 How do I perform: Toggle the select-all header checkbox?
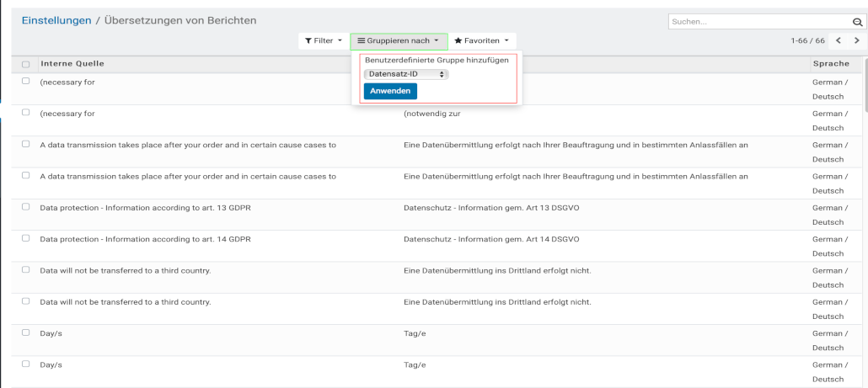tap(25, 65)
